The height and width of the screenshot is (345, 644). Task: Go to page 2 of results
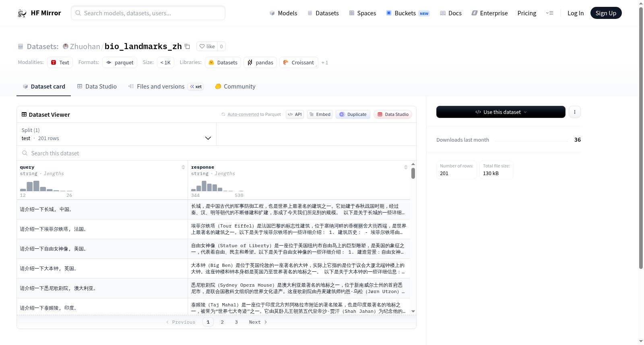coord(222,322)
